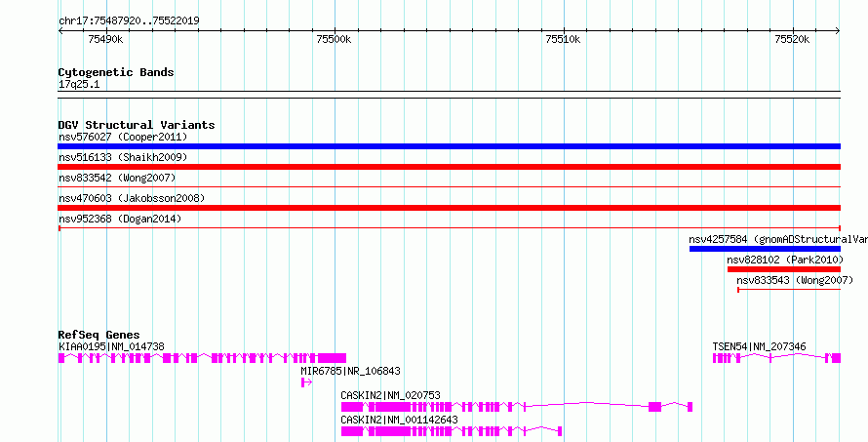The width and height of the screenshot is (868, 442).
Task: Click the Cytogenetic Bands track title
Action: click(x=116, y=72)
